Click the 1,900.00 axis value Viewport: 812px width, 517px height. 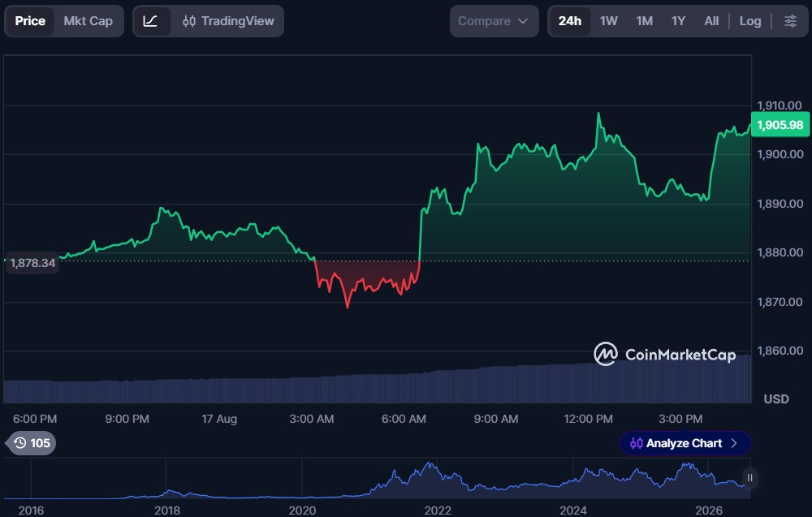pos(780,154)
